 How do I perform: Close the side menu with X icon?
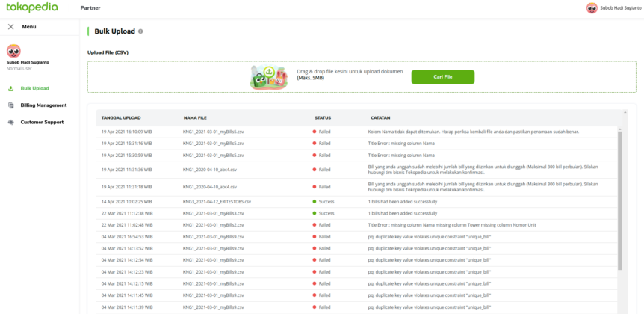[10, 26]
